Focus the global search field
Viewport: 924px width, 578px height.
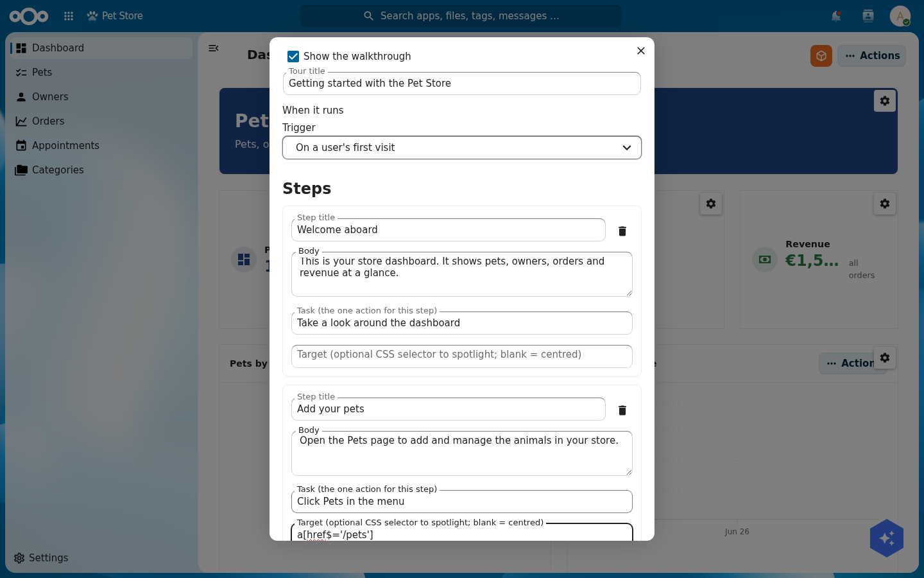461,16
